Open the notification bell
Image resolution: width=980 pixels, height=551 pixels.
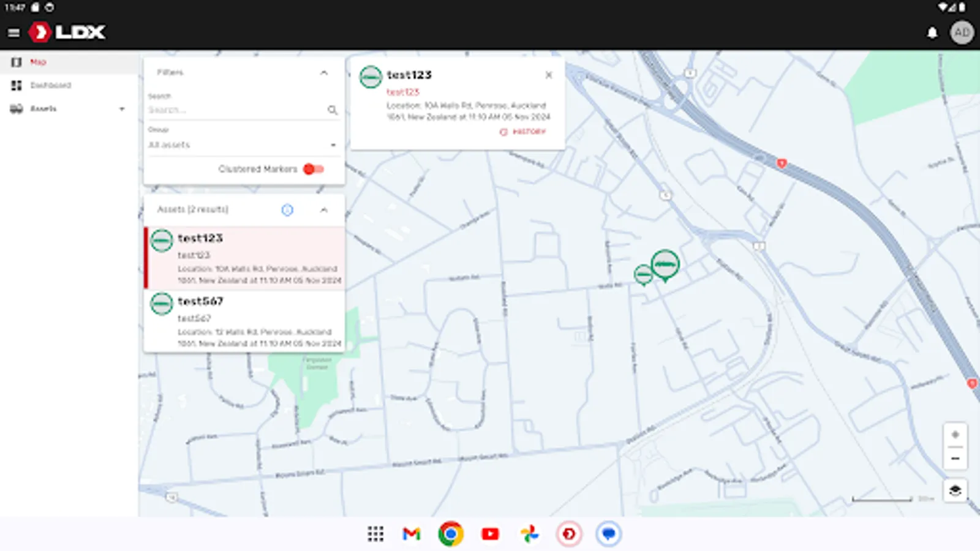pyautogui.click(x=932, y=32)
